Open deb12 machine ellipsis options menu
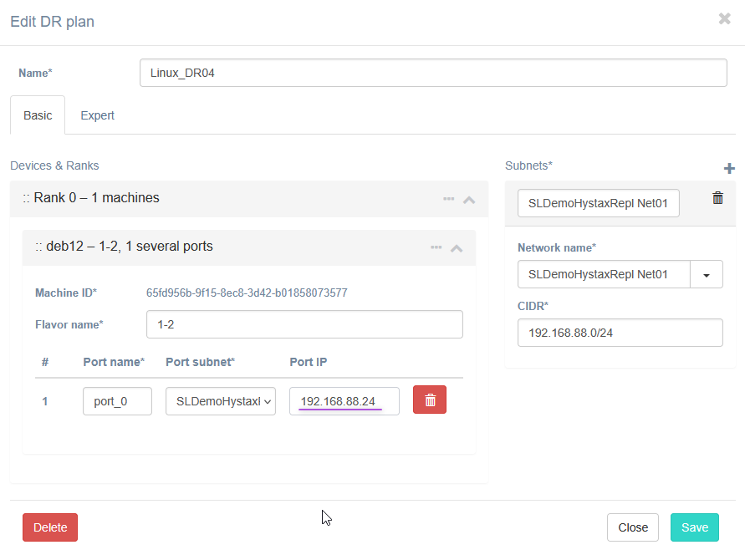Viewport: 745px width, 560px height. (x=436, y=247)
